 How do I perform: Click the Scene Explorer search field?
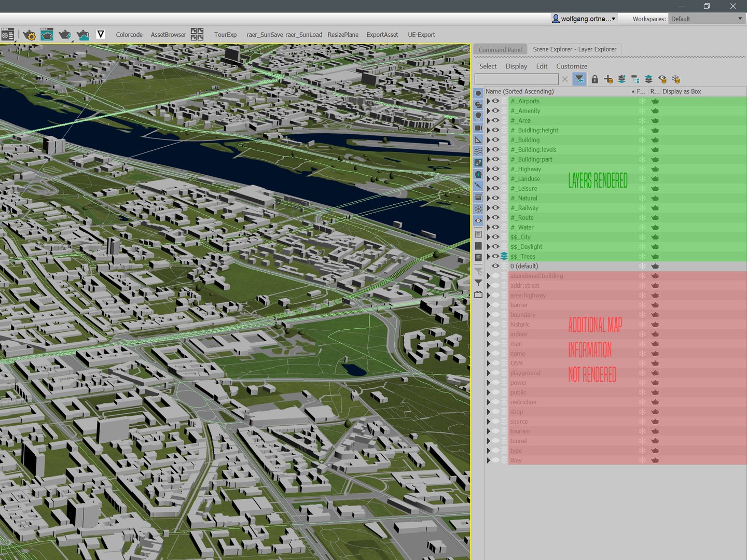tap(517, 79)
